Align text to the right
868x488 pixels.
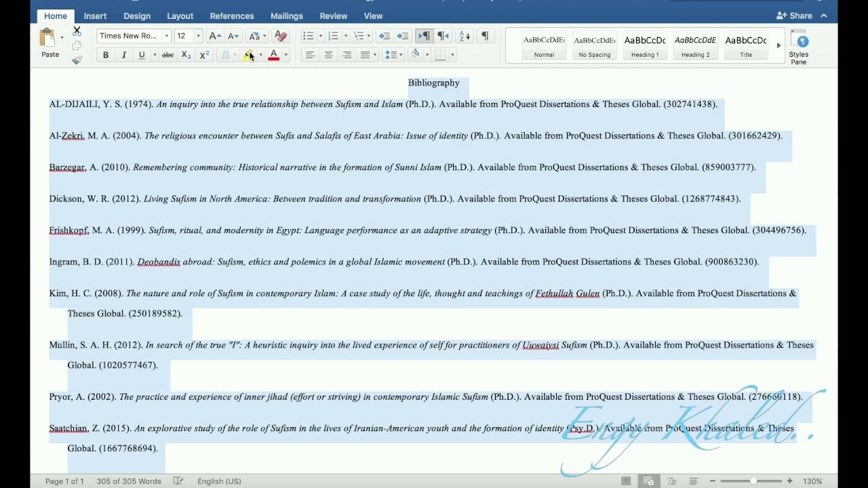click(x=347, y=55)
